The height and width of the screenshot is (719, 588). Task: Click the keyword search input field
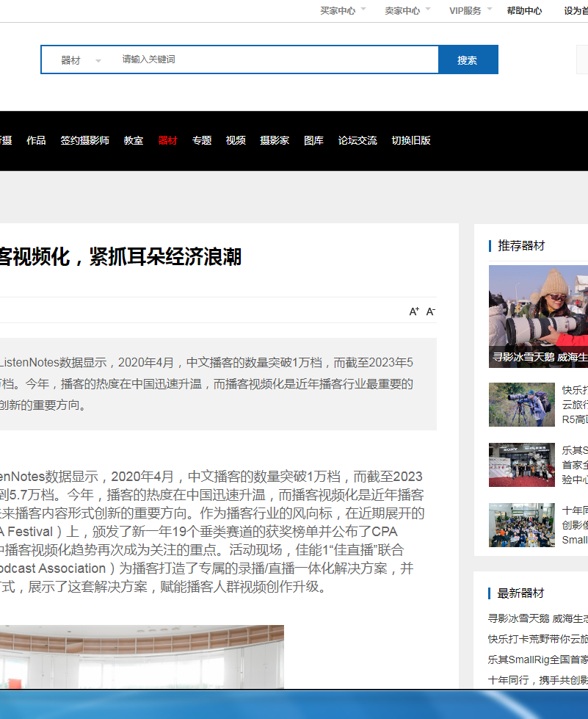tap(277, 59)
